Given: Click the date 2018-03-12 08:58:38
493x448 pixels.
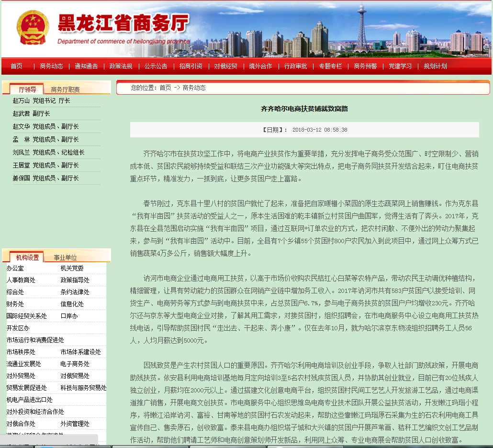Looking at the screenshot, I should [x=320, y=130].
